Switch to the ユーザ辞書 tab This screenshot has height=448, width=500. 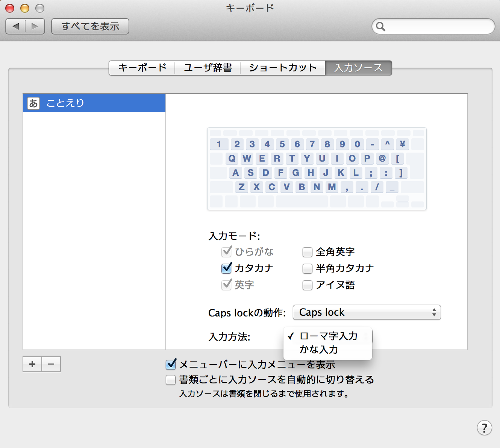pos(208,68)
